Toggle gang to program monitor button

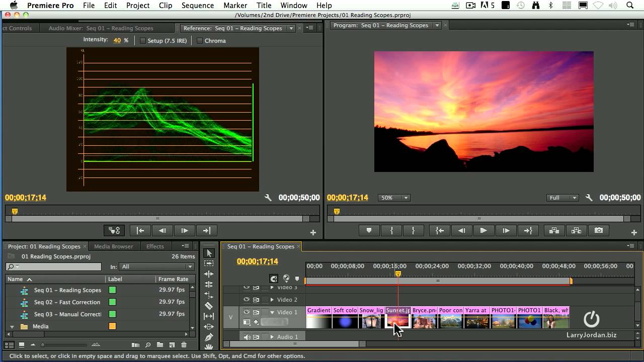tap(115, 230)
